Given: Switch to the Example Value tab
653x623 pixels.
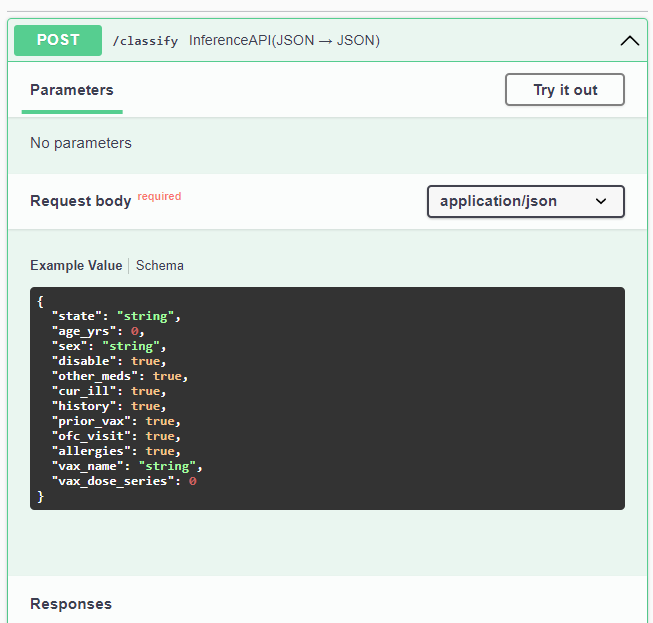Looking at the screenshot, I should click(x=76, y=265).
